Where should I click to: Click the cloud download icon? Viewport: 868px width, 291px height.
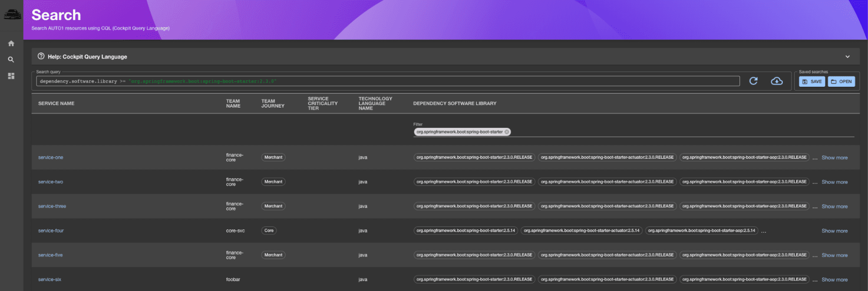pyautogui.click(x=776, y=81)
